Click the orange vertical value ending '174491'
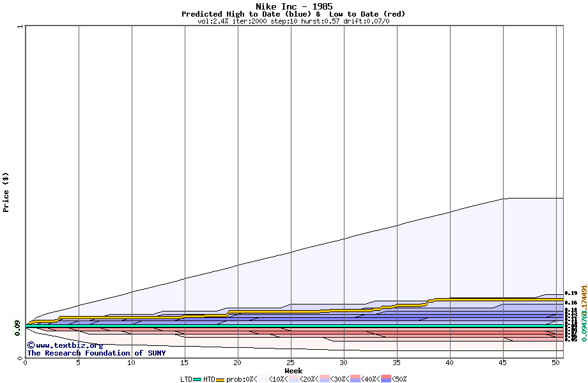The width and height of the screenshot is (588, 383). [584, 297]
